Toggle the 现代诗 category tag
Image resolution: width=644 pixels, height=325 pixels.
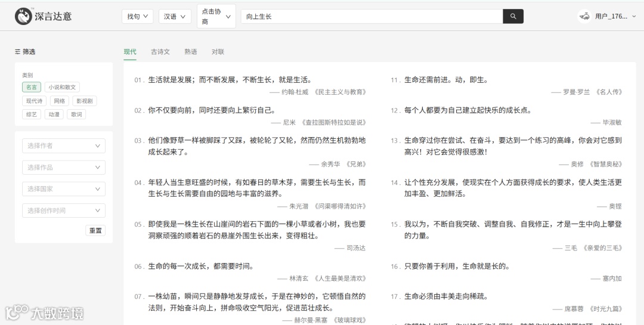coord(34,101)
